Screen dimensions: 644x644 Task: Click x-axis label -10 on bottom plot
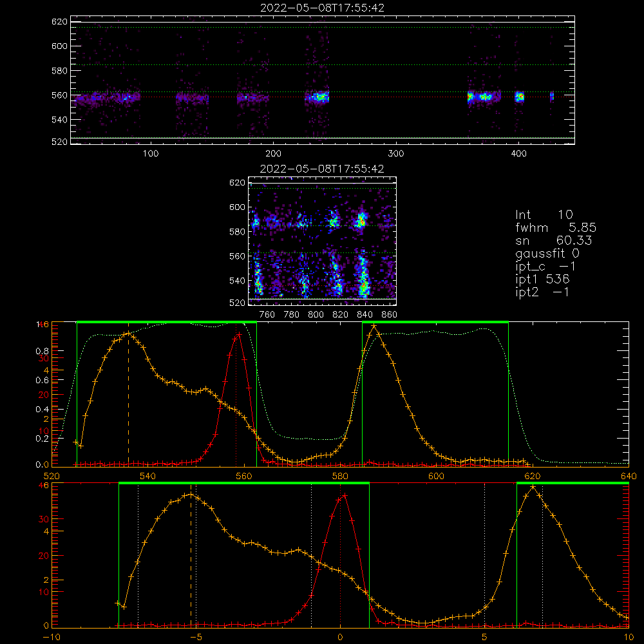52,638
